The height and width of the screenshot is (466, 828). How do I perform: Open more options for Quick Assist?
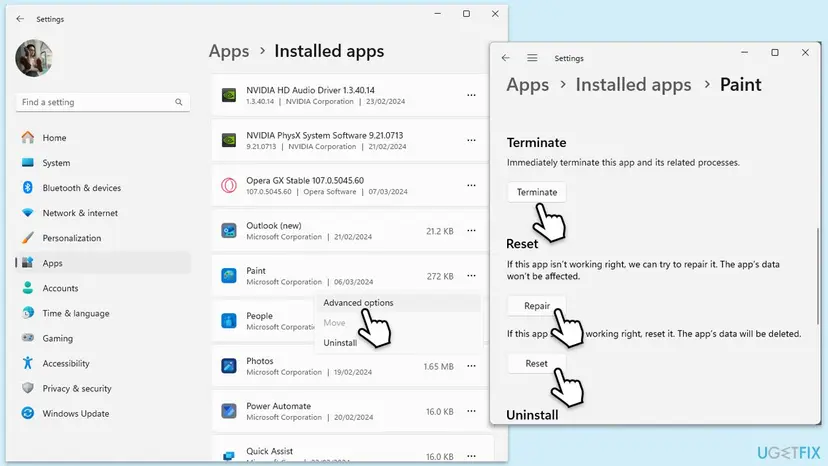[471, 456]
